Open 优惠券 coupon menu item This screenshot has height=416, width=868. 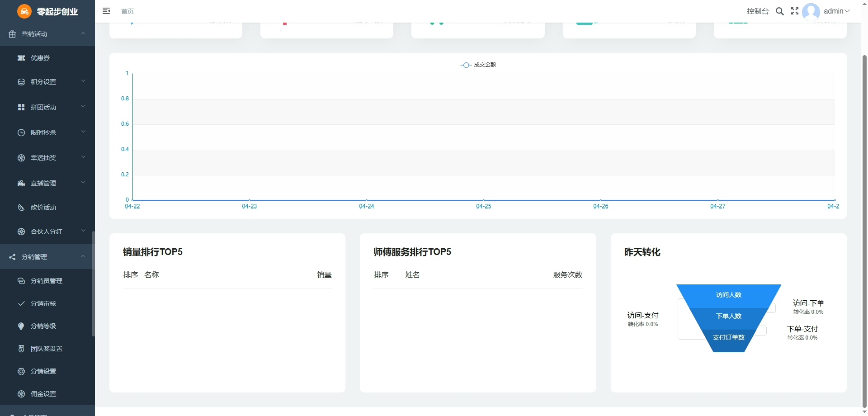(40, 58)
